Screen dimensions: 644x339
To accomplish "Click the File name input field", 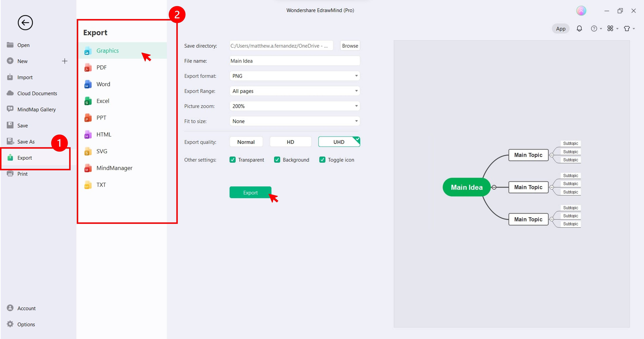I will tap(294, 61).
